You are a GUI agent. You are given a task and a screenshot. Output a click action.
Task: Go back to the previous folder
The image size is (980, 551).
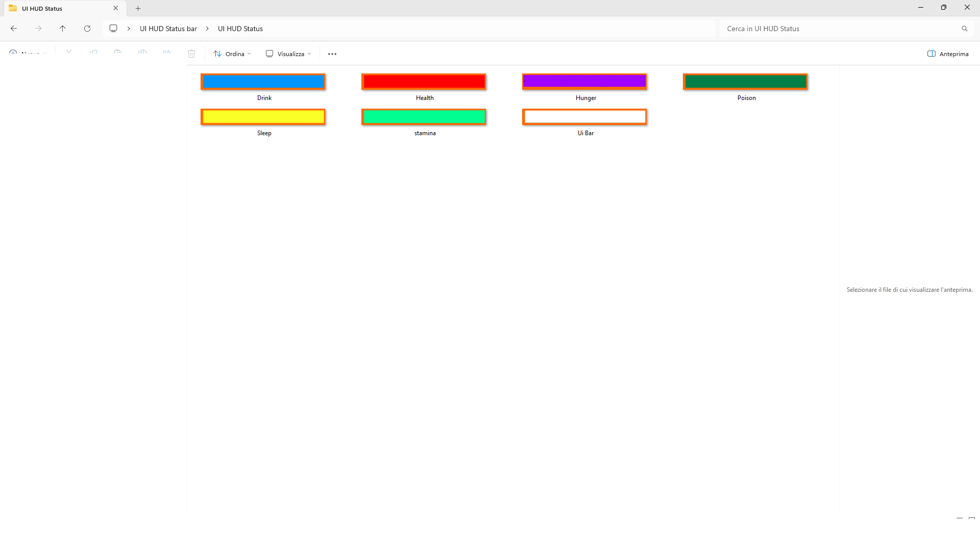pos(14,29)
